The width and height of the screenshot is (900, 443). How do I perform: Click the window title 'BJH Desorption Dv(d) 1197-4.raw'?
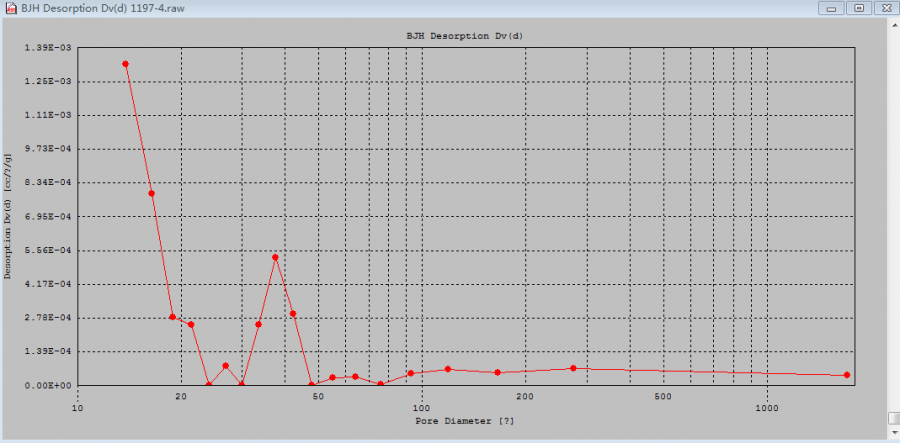103,8
